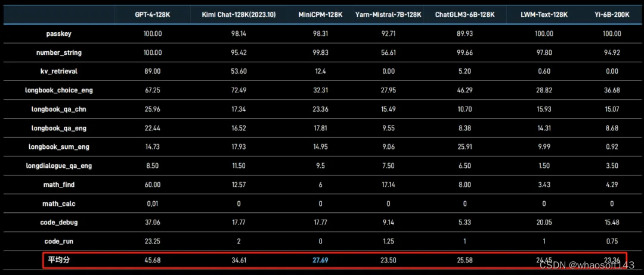Select the Kimi Chat-128K(2023.10) column header
This screenshot has height=275, width=644.
(239, 15)
